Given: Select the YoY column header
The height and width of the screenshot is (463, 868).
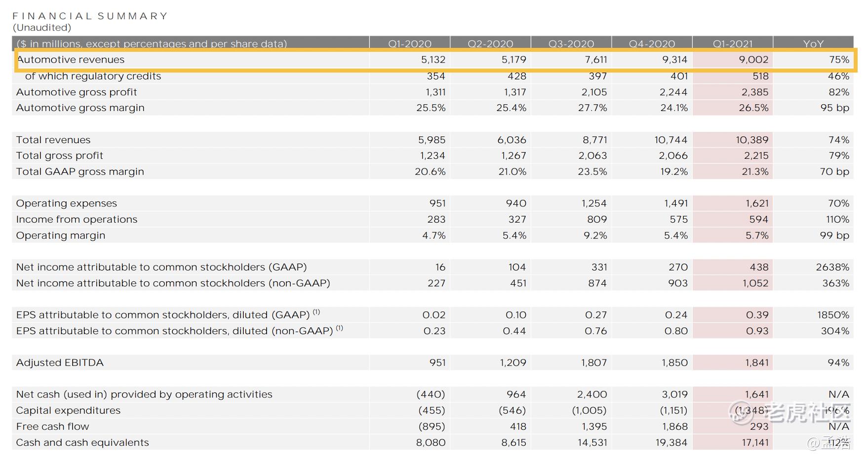Looking at the screenshot, I should tap(813, 43).
